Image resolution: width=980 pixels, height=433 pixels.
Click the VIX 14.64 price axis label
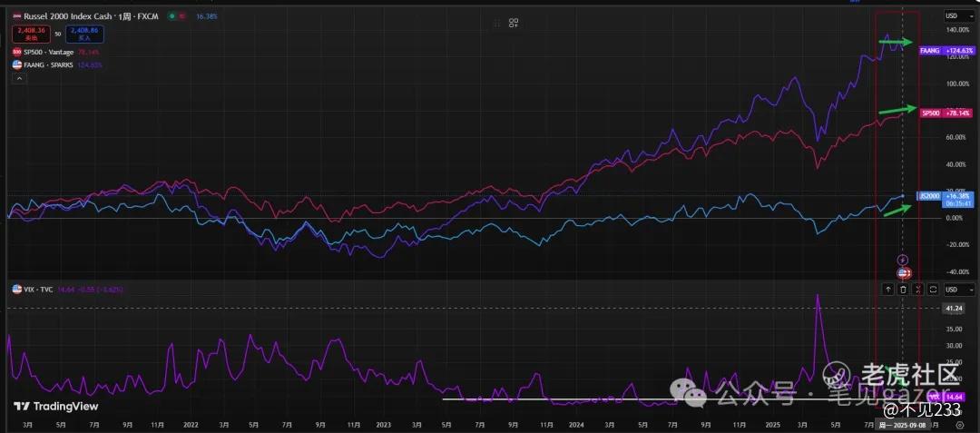947,397
